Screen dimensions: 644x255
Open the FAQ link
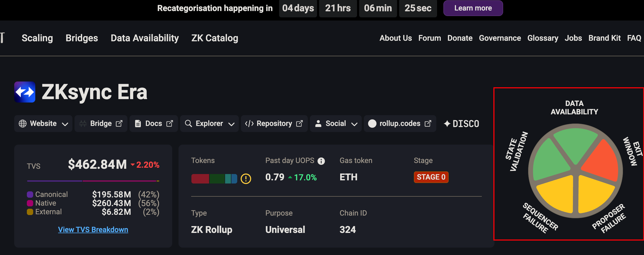(634, 38)
